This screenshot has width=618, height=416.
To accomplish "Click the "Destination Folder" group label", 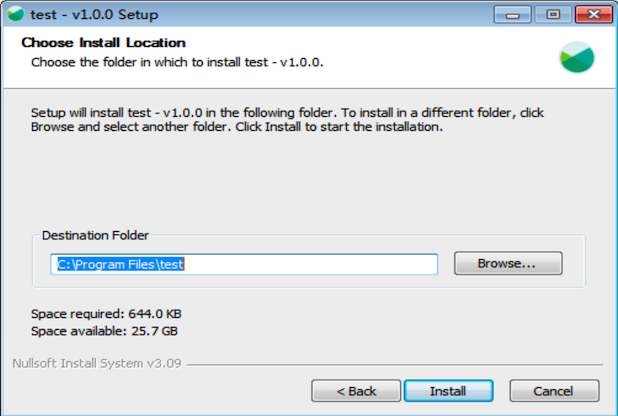I will click(95, 235).
